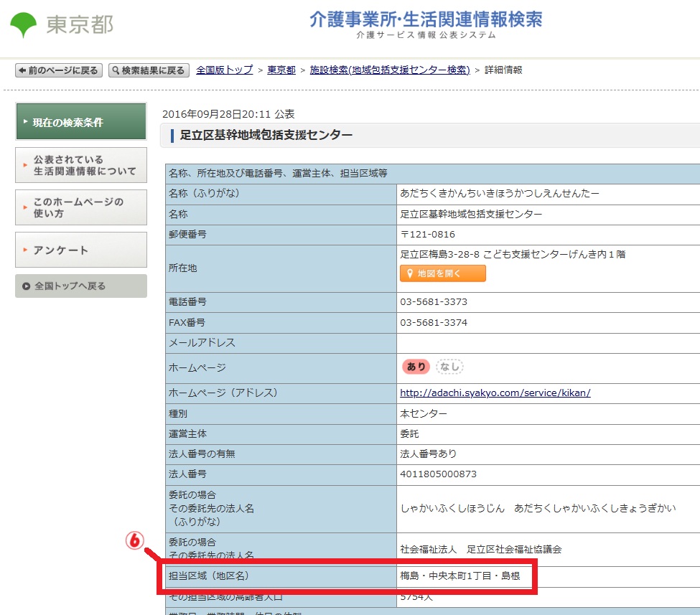
Task: Open このホームページの使い方 sidebar item
Action: tap(81, 207)
